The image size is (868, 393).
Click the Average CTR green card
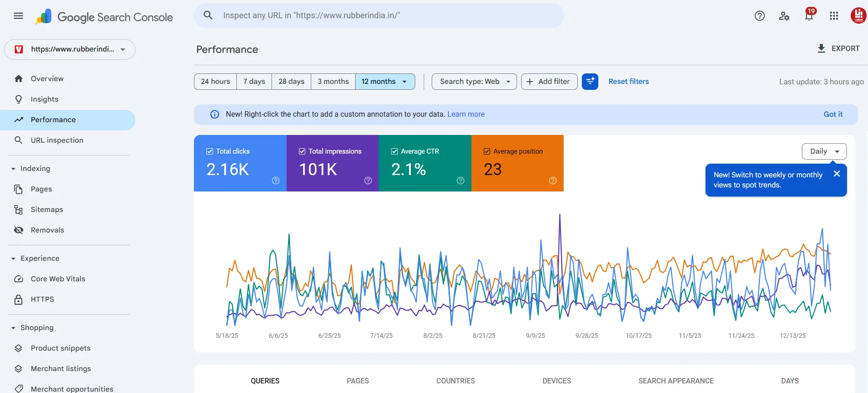click(424, 163)
